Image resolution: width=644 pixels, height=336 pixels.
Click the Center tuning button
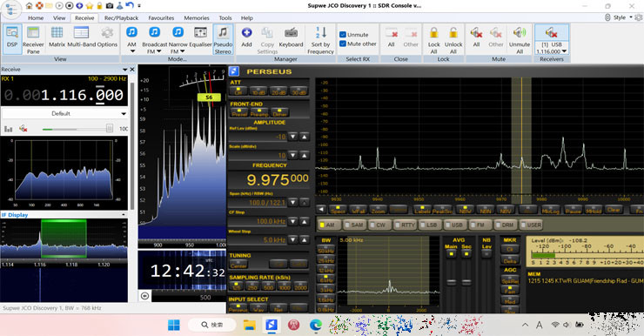[x=238, y=265]
